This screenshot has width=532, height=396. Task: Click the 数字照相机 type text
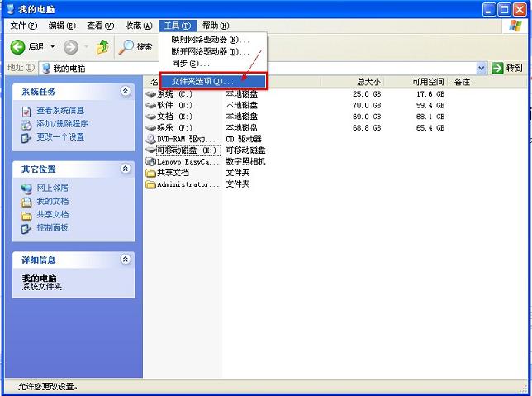[245, 162]
